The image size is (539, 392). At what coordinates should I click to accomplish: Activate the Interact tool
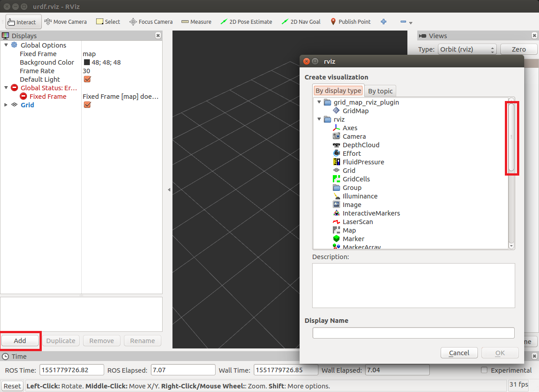point(23,22)
